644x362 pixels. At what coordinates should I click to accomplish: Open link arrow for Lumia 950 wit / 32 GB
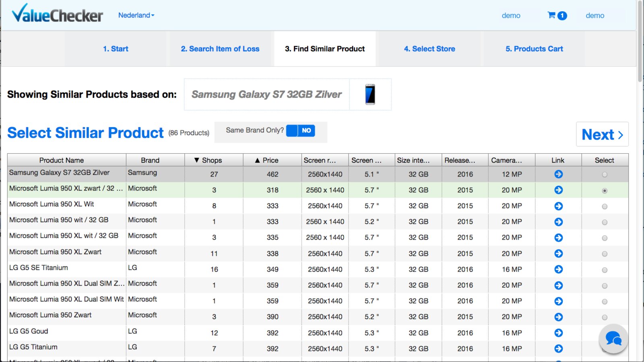tap(558, 222)
